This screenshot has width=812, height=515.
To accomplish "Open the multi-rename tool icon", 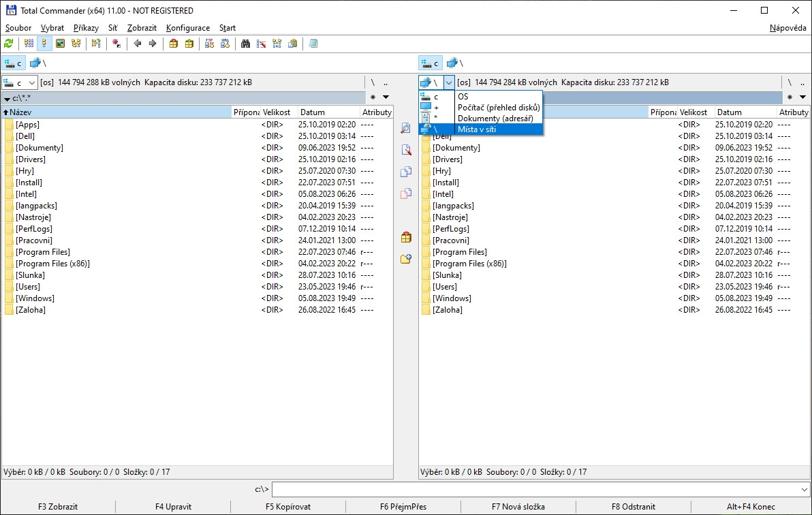I will pyautogui.click(x=261, y=44).
